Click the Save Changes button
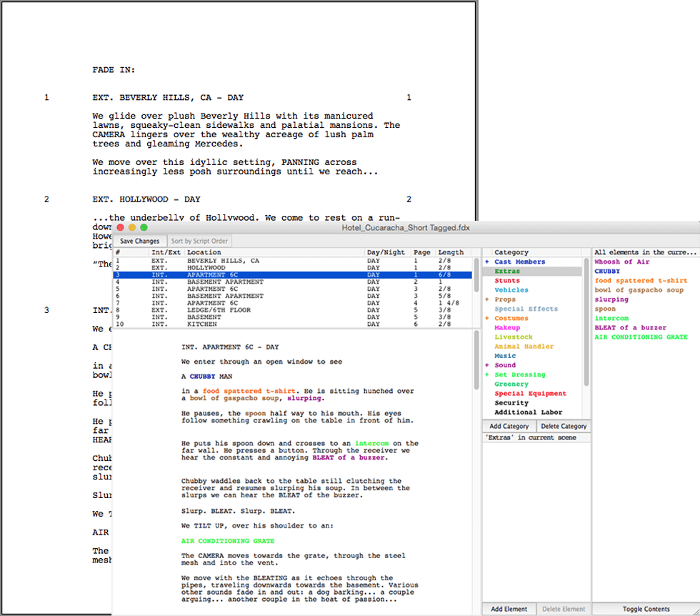 (x=140, y=241)
